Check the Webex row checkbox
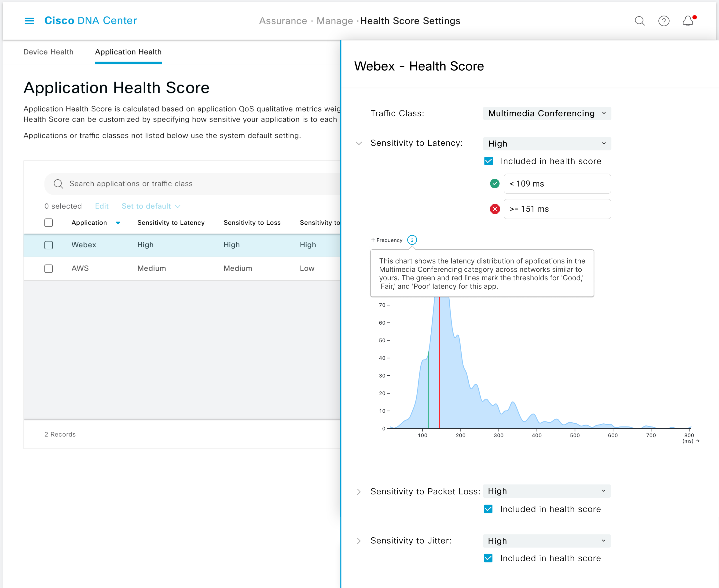The height and width of the screenshot is (588, 719). coord(49,245)
